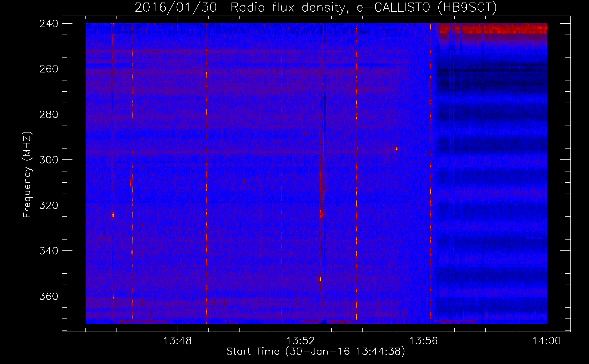
Task: Click the 260 frequency tick label
Action: tap(49, 69)
